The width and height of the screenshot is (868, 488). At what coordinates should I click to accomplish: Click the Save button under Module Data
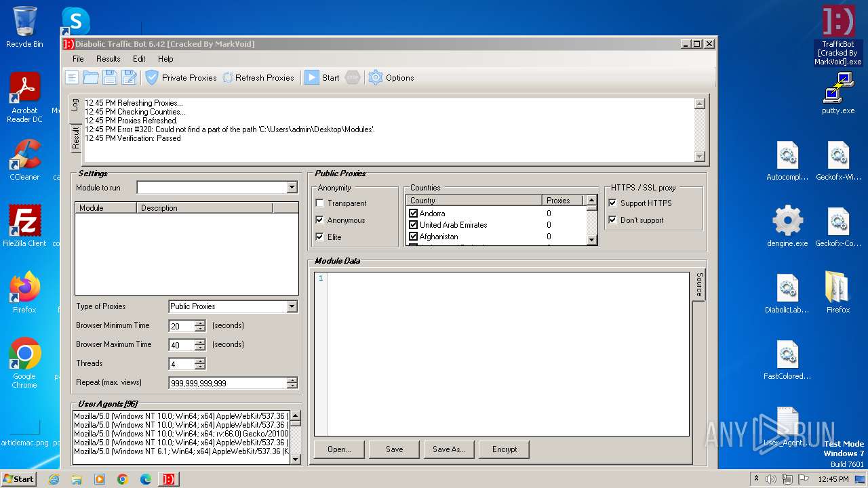pos(394,449)
